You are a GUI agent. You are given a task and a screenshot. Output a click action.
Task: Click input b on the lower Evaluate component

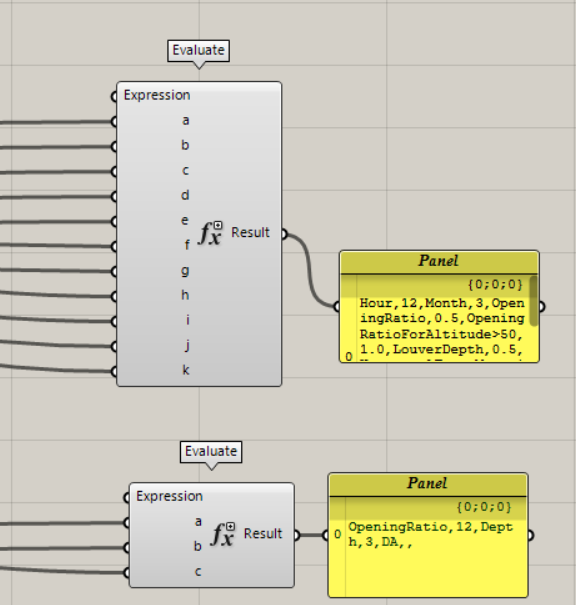pyautogui.click(x=198, y=546)
